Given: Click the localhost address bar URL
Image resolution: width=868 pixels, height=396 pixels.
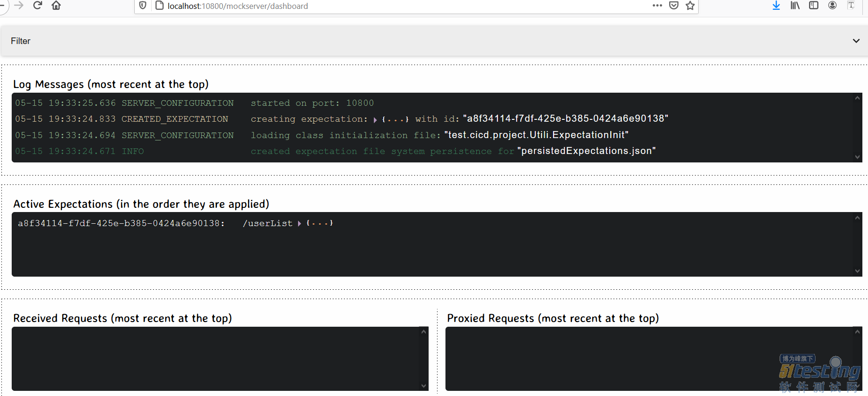Looking at the screenshot, I should (238, 6).
